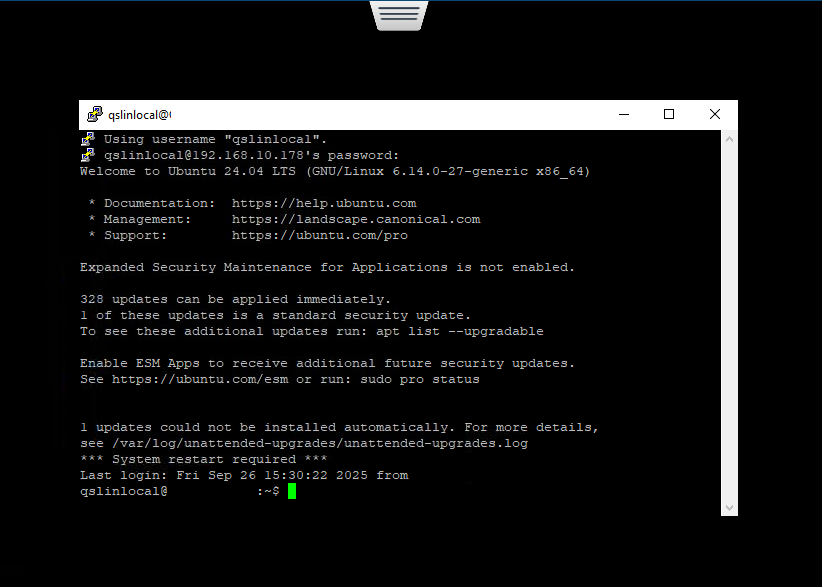Click the PuTTY icon beside the password prompt line

coord(88,155)
